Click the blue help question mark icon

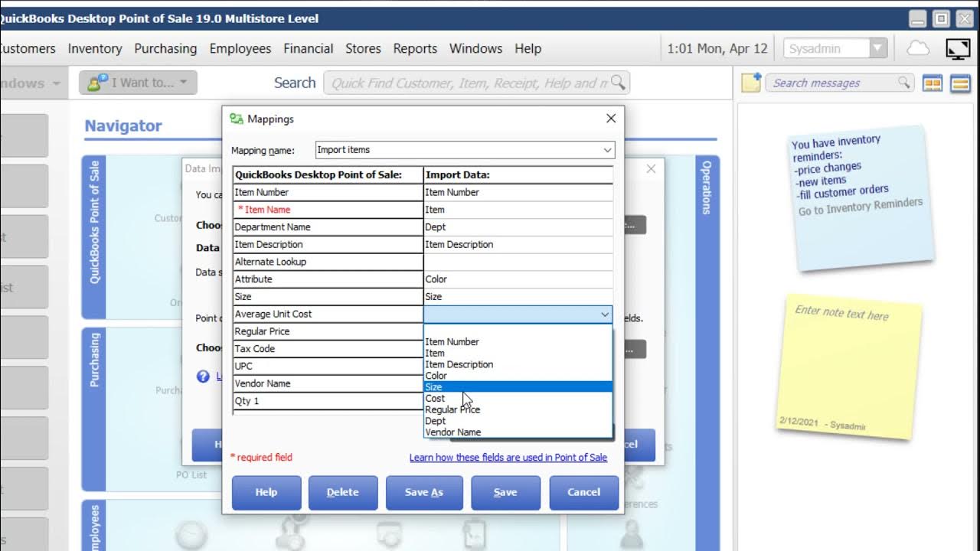tap(203, 376)
